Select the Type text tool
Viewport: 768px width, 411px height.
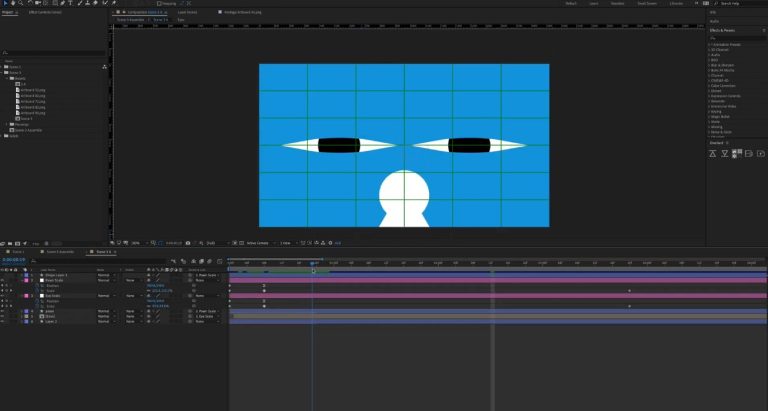tap(71, 3)
